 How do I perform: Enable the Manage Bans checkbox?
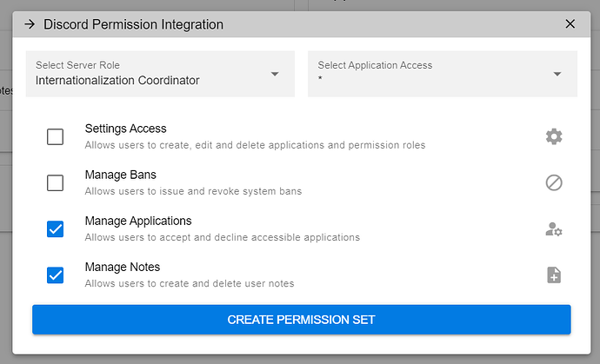55,183
